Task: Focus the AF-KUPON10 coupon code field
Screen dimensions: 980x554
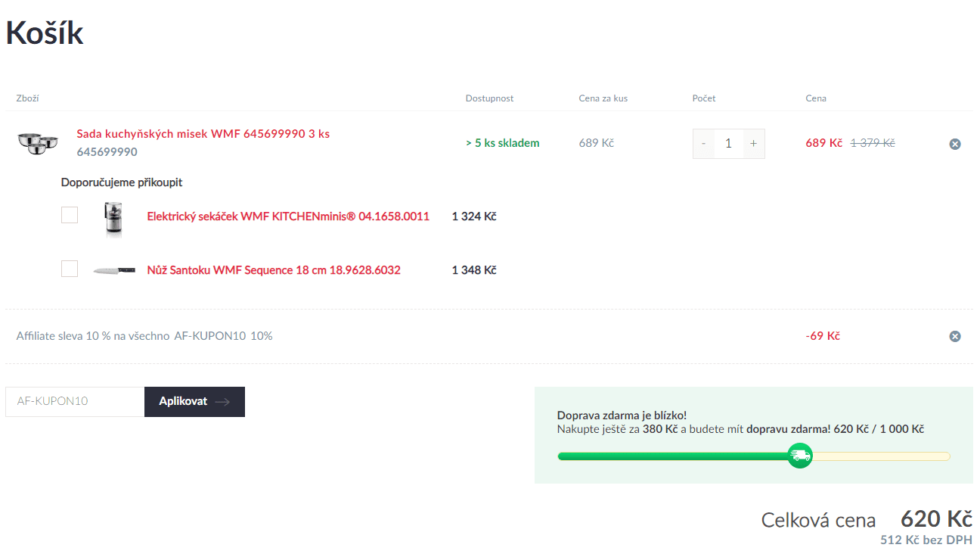Action: pos(75,402)
